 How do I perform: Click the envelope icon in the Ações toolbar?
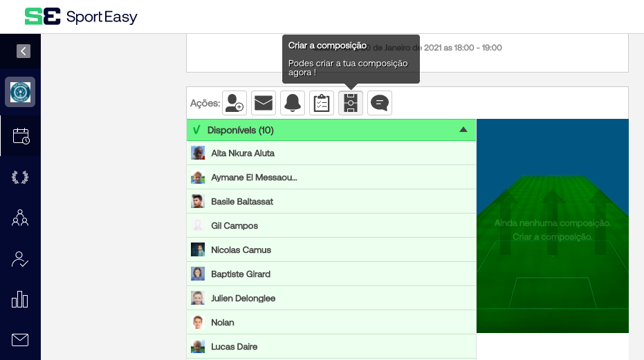click(x=264, y=103)
